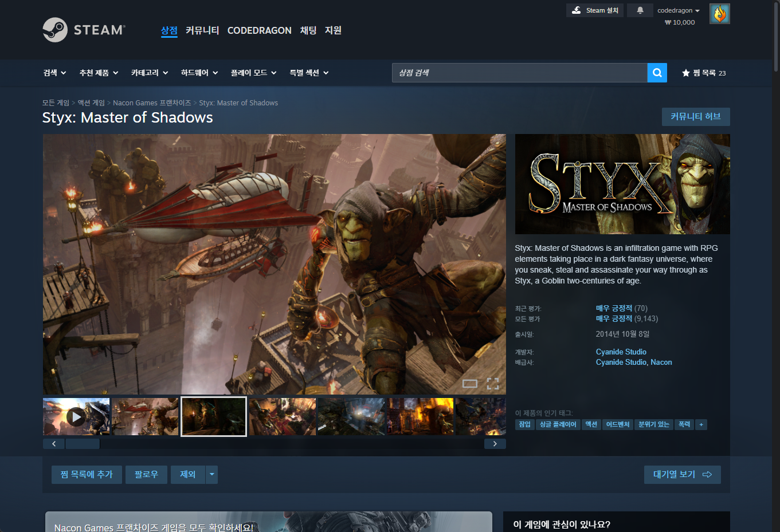Click the 제외 button
Image resolution: width=780 pixels, height=532 pixels.
(188, 474)
